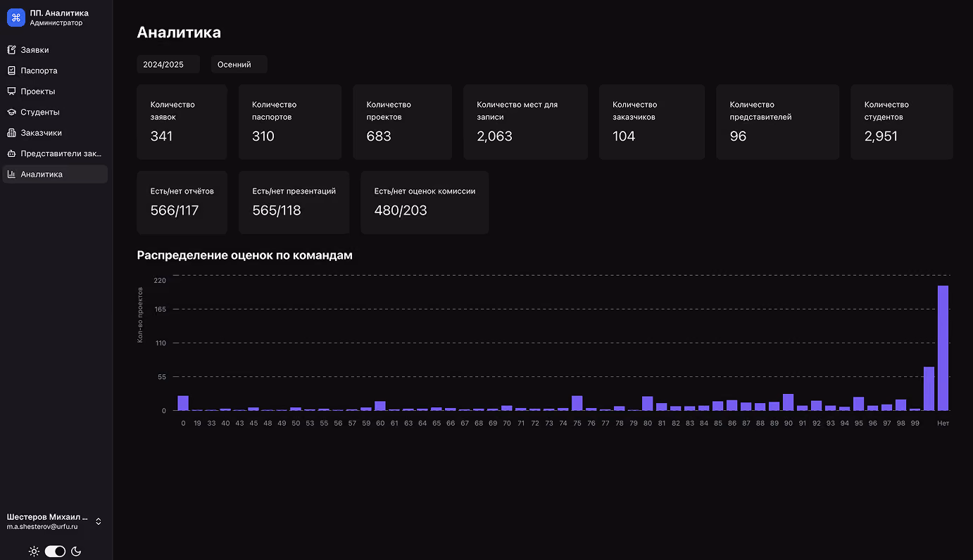The width and height of the screenshot is (973, 560).
Task: Click the Паспорта book icon in sidebar
Action: pyautogui.click(x=11, y=70)
